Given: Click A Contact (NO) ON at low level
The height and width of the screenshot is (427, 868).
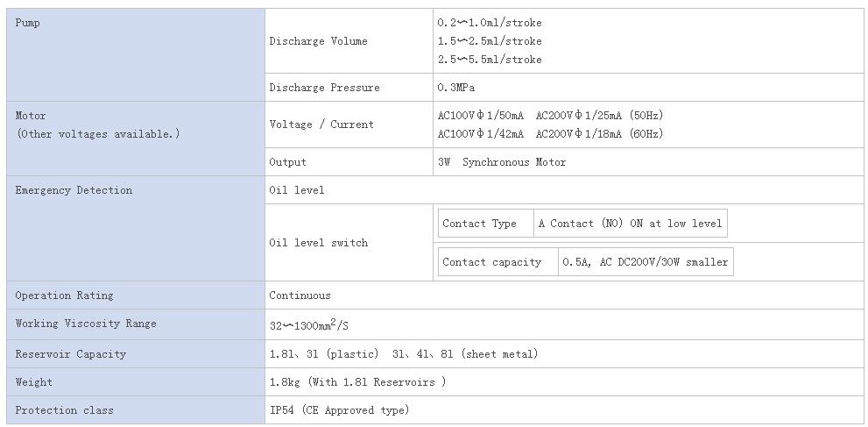Looking at the screenshot, I should pos(630,224).
